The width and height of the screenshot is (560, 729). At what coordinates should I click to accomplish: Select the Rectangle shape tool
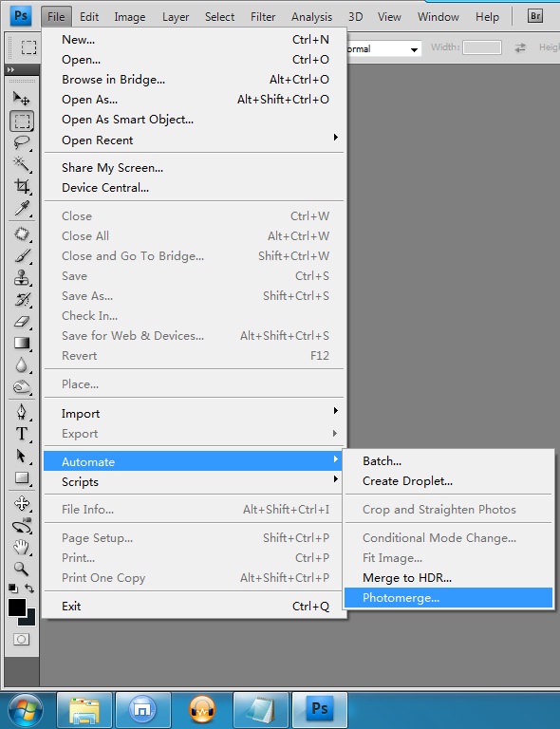click(x=22, y=477)
